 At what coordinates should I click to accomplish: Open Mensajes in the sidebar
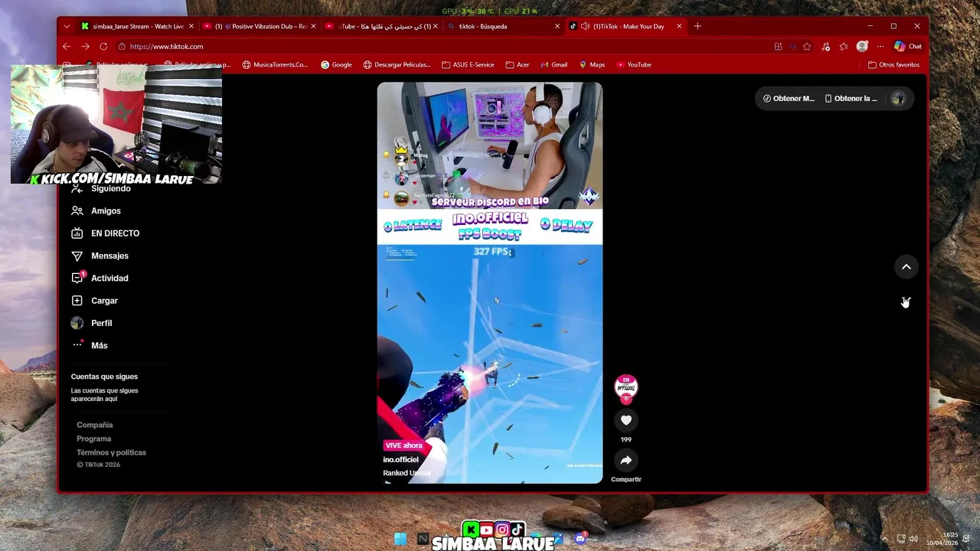100,256
